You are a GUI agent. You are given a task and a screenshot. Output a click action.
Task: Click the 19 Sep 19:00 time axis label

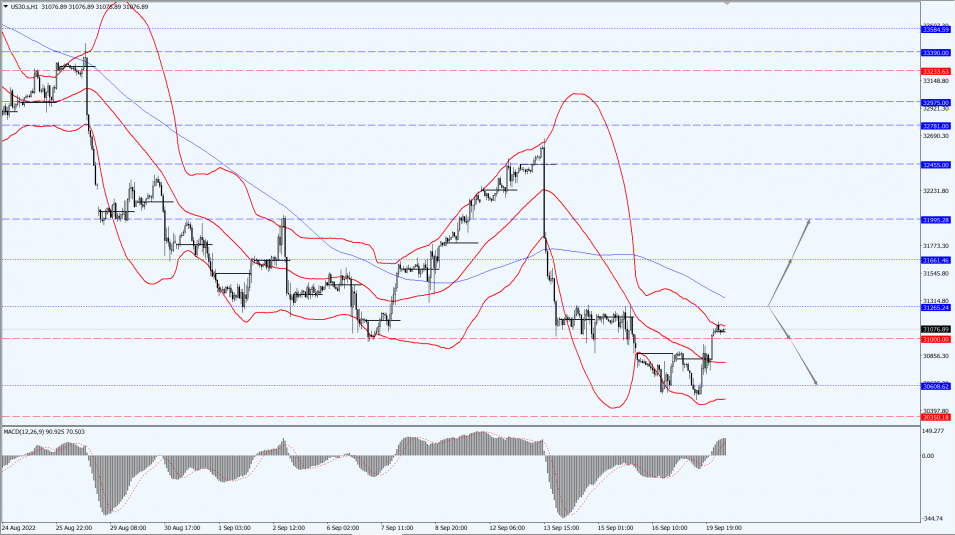tap(724, 528)
